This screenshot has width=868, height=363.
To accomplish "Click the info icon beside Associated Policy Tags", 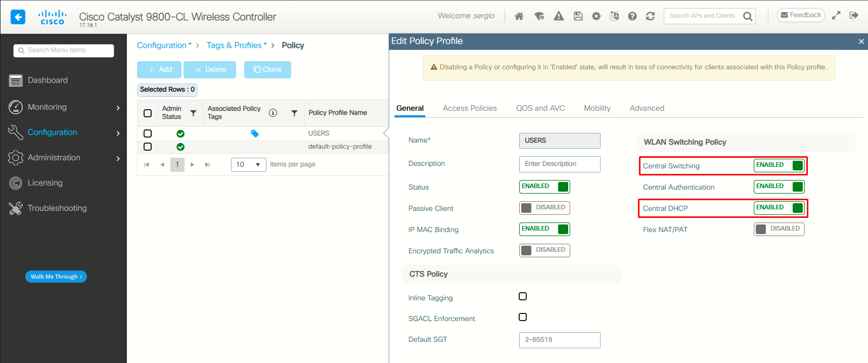I will (273, 113).
